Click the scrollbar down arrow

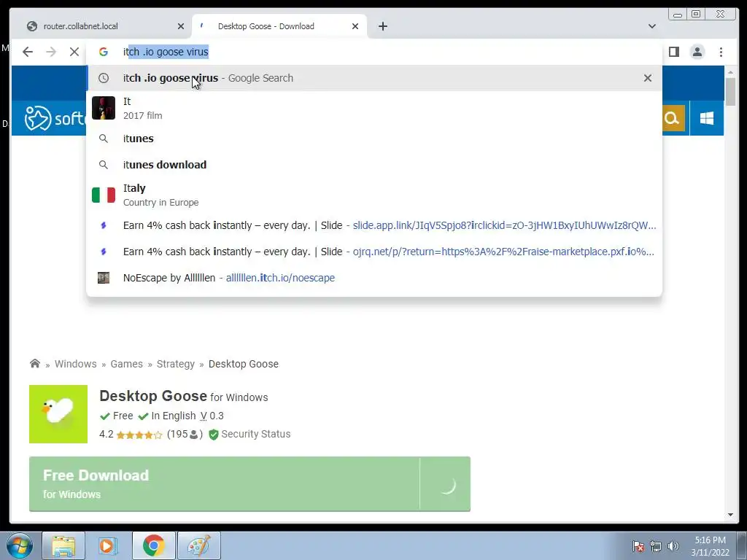730,514
